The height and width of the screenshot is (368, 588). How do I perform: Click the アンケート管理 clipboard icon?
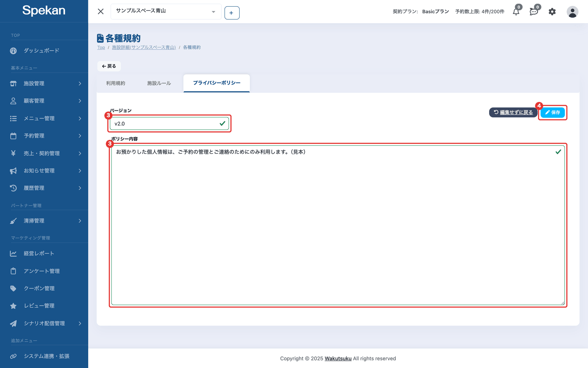(13, 271)
